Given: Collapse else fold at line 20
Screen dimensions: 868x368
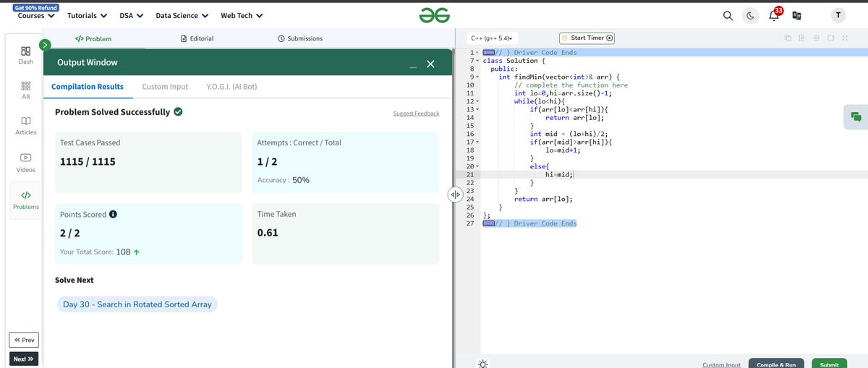Looking at the screenshot, I should point(477,166).
